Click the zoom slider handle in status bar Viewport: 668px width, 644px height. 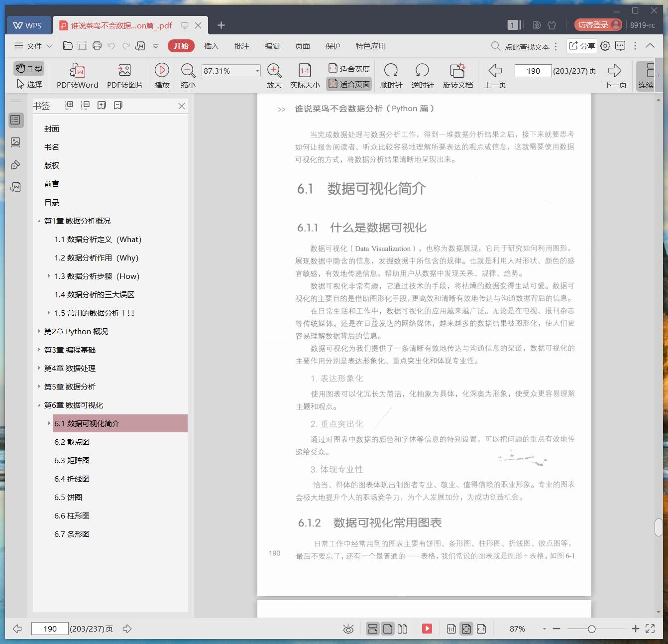[591, 629]
